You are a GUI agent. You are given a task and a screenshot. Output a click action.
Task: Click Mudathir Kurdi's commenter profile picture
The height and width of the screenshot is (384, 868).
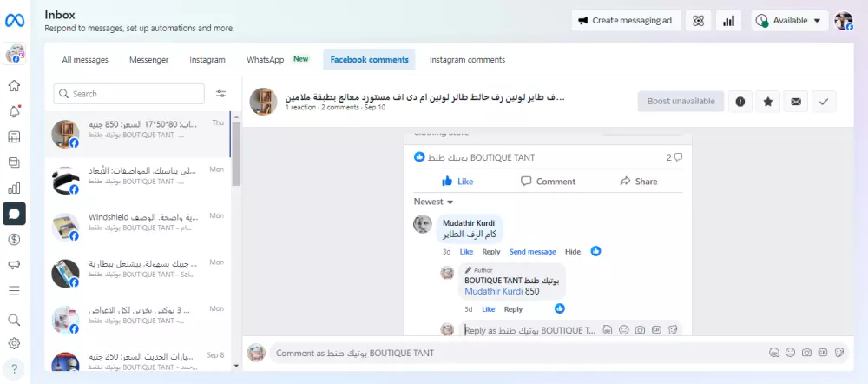click(423, 224)
